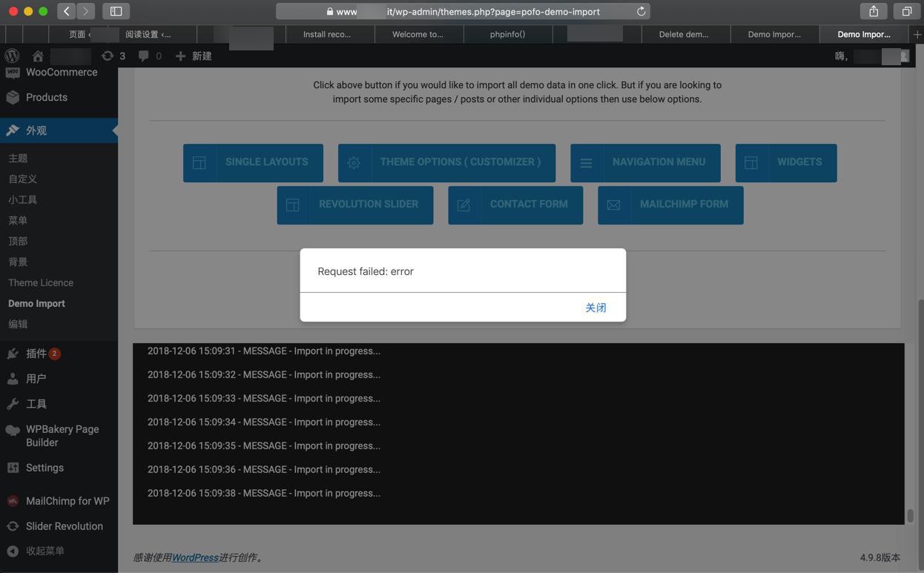The height and width of the screenshot is (573, 924).
Task: Open 主题 themes submenu item
Action: pyautogui.click(x=18, y=158)
